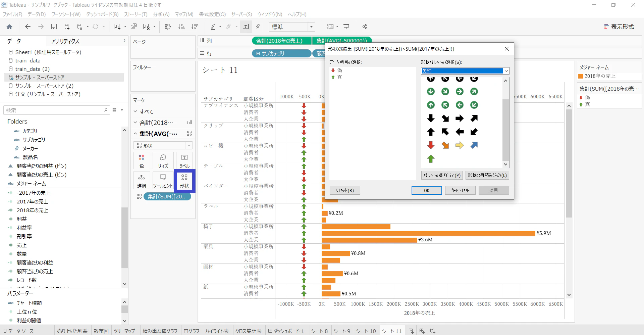Click the Tableau home start page icon
Viewport: 644px width, 335px height.
click(x=9, y=27)
